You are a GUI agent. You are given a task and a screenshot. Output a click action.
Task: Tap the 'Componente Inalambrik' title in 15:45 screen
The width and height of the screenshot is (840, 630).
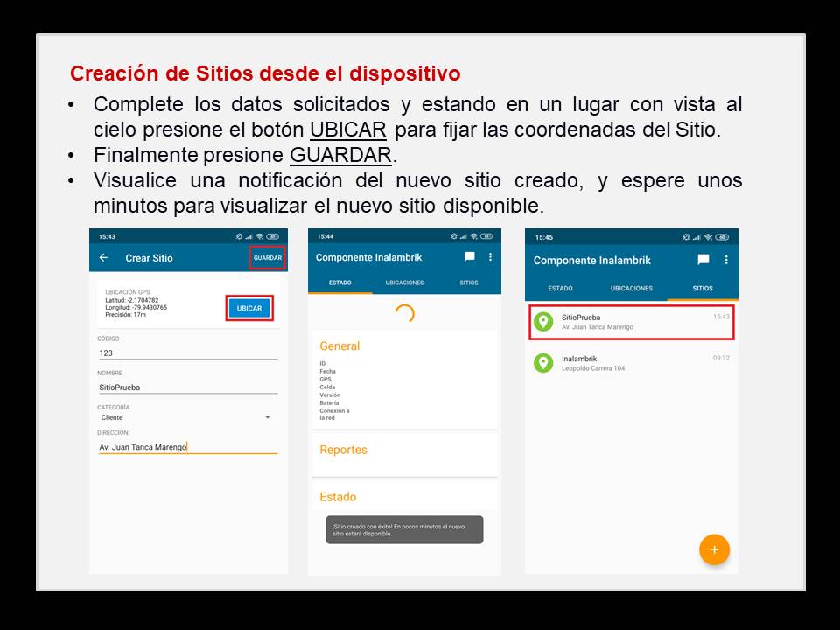(x=592, y=261)
